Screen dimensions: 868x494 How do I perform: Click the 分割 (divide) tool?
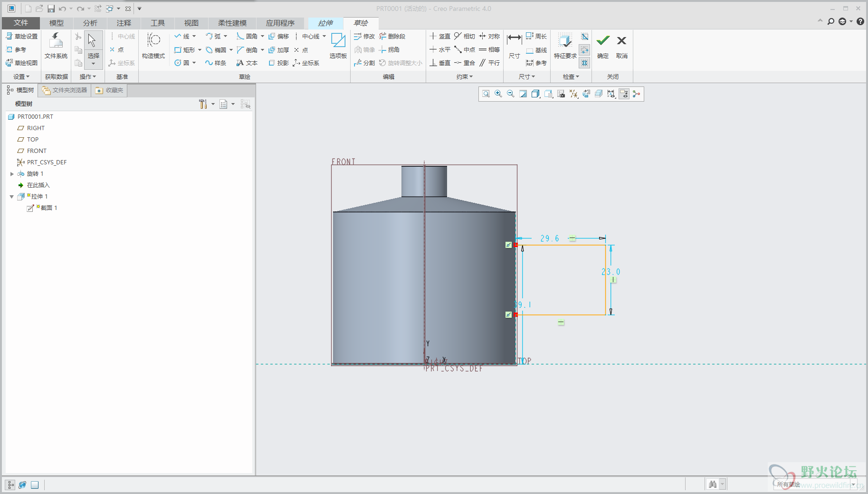(364, 63)
